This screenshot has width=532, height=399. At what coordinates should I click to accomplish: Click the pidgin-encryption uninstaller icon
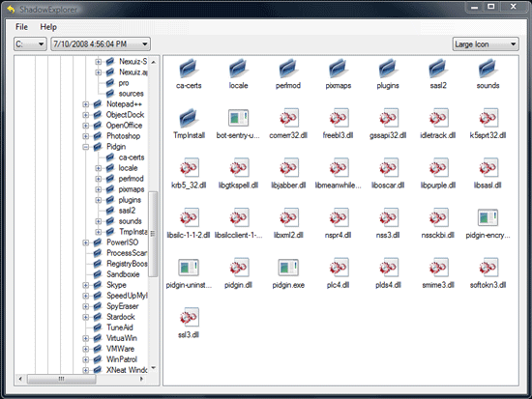(x=488, y=217)
